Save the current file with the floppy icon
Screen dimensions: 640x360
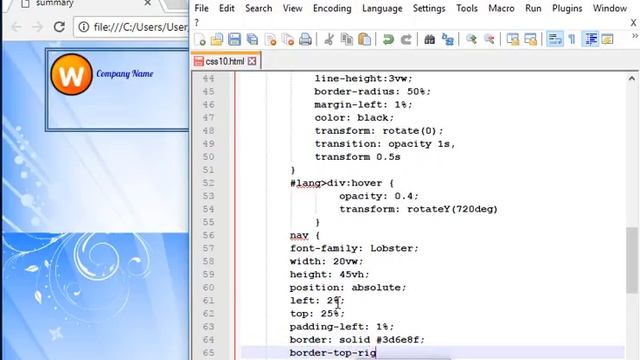point(234,39)
